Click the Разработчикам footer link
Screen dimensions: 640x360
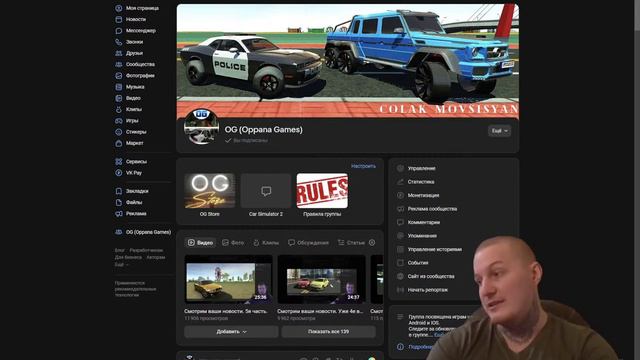146,250
